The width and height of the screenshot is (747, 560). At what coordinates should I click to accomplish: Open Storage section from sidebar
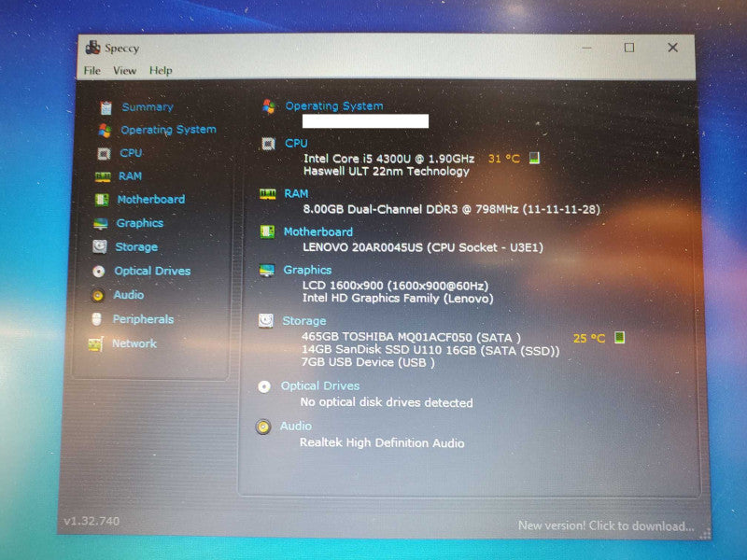[x=136, y=246]
